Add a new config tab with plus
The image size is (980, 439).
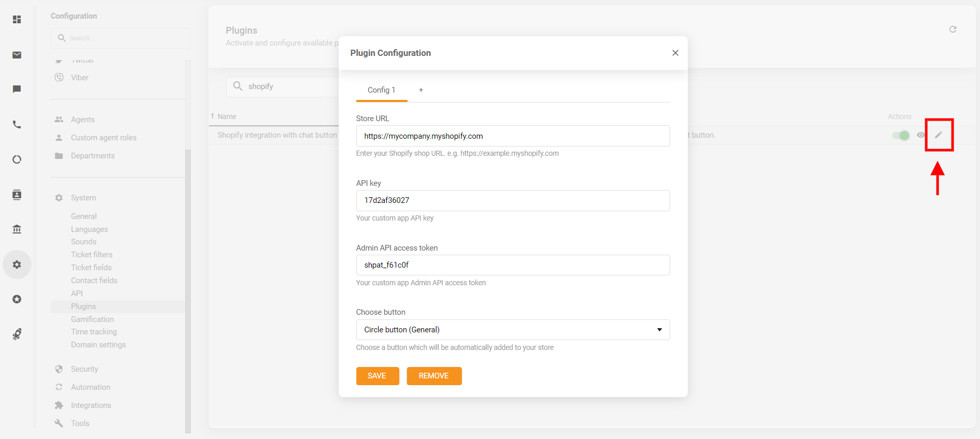pos(421,90)
